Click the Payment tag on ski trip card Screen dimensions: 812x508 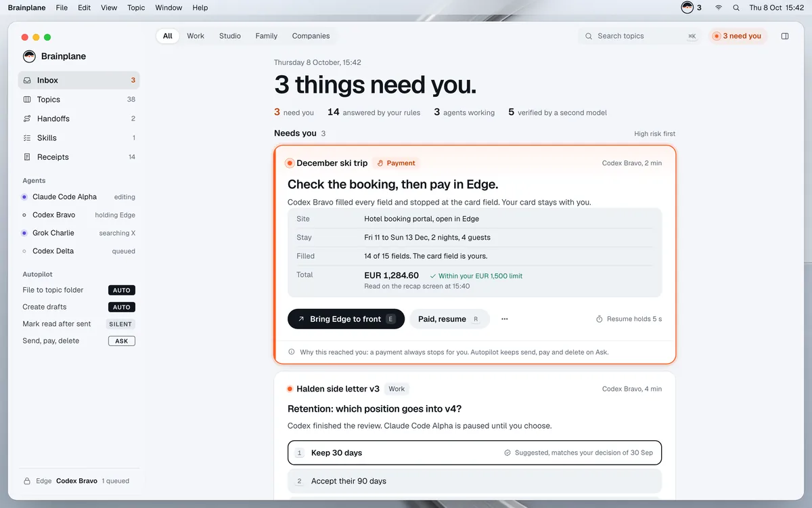396,163
